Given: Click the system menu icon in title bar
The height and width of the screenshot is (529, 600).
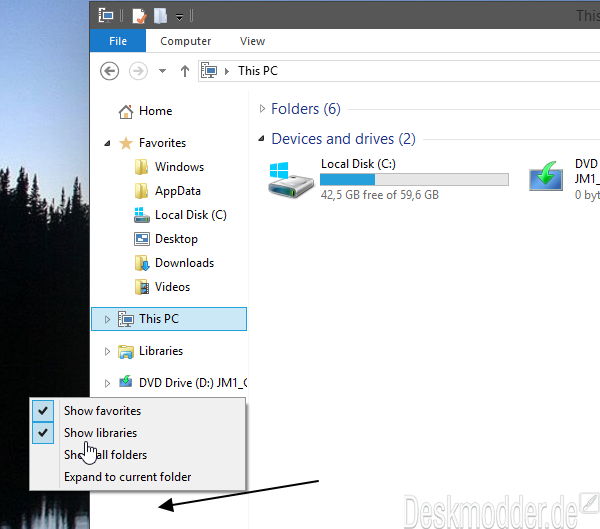Looking at the screenshot, I should (106, 16).
